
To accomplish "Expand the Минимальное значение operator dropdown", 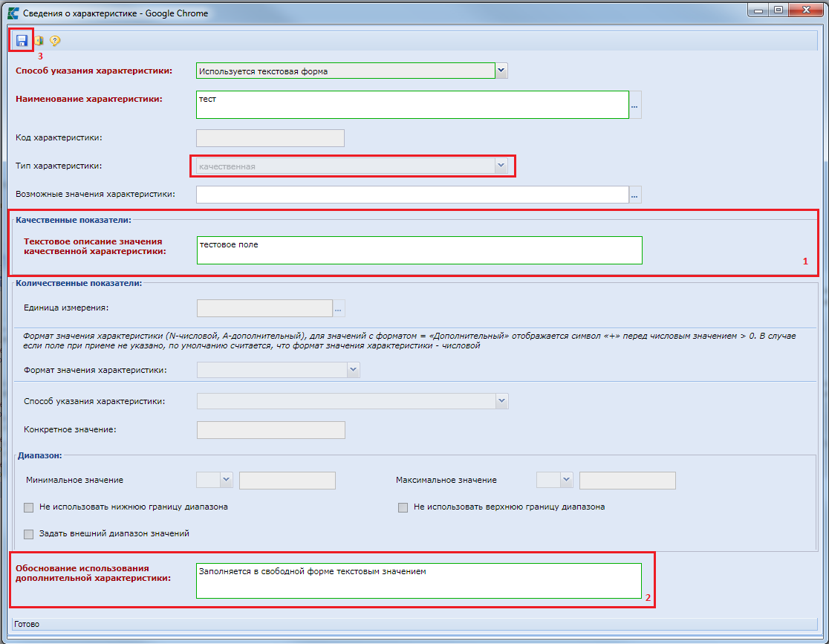I will click(227, 480).
